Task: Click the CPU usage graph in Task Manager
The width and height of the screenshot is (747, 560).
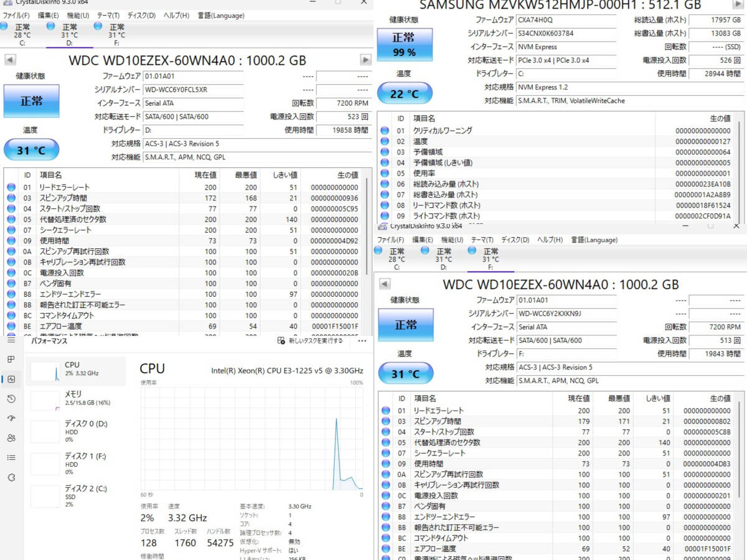Action: pos(251,438)
